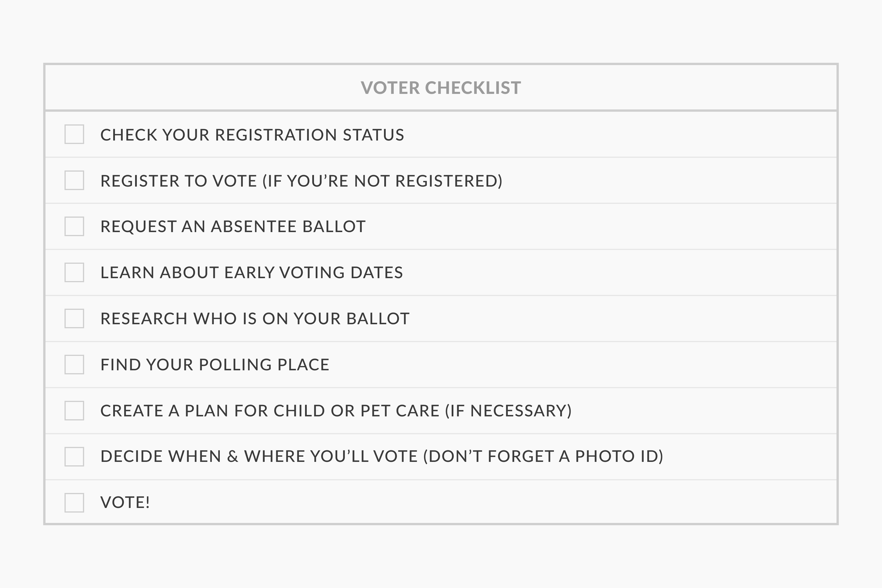Check the 'Decide when & where you'll vote' box
Viewport: 882px width, 588px height.
point(74,456)
